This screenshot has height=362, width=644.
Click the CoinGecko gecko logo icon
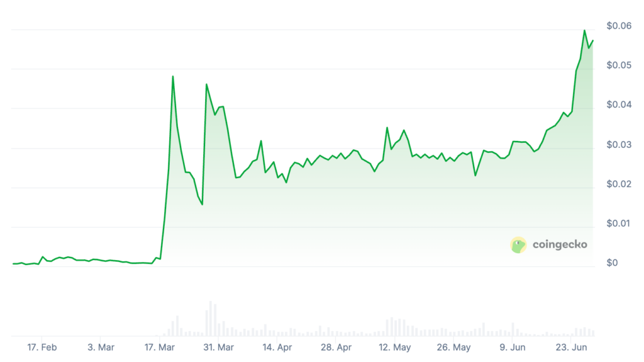pyautogui.click(x=518, y=245)
